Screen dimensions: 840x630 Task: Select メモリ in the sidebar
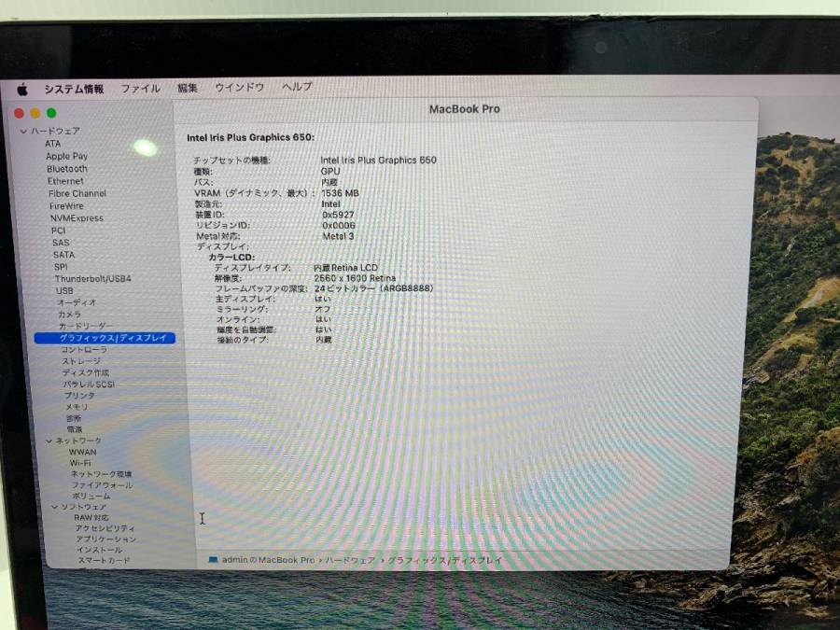tap(77, 407)
